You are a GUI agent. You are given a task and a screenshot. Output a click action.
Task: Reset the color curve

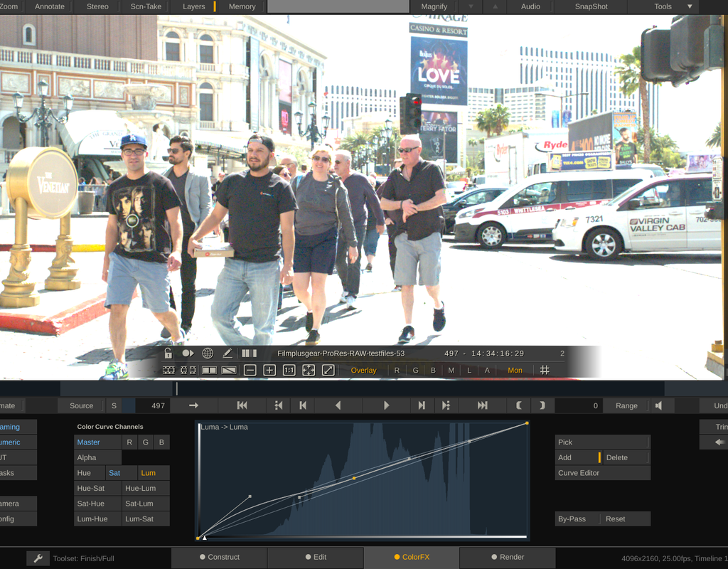tap(626, 519)
